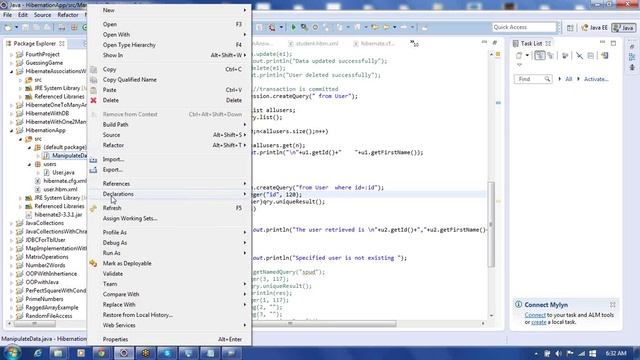Click the editor vertical scrollbar thumb

(491, 224)
